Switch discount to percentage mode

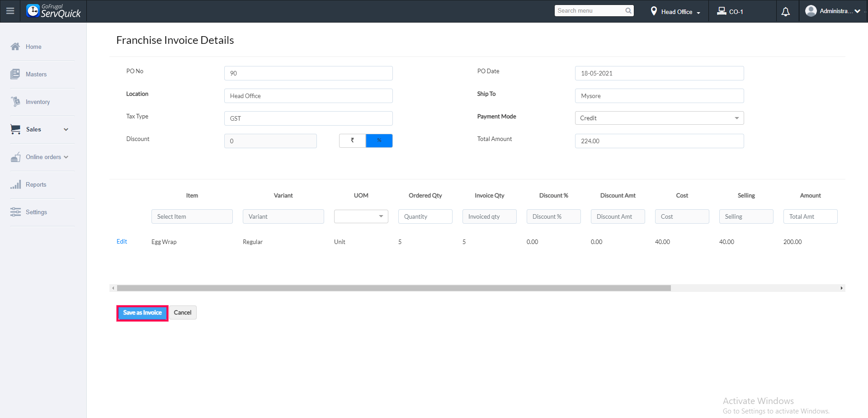pos(379,141)
